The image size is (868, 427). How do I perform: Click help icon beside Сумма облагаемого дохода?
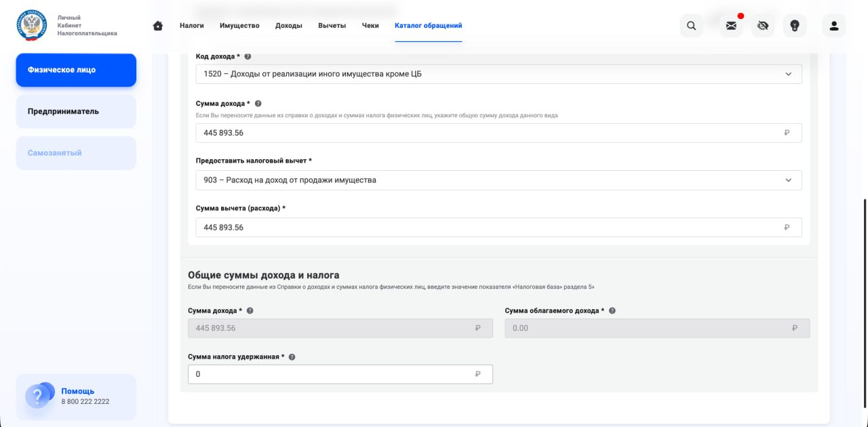612,310
